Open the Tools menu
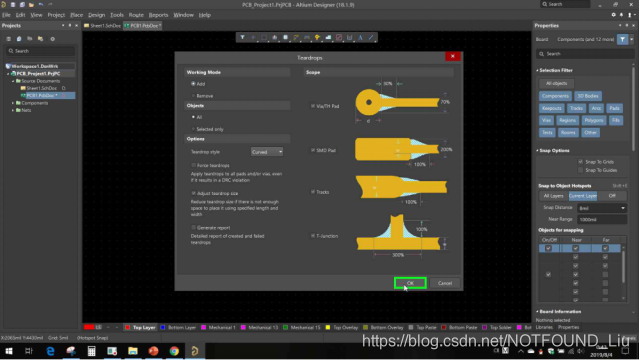Viewport: 639px width, 360px height. click(x=117, y=15)
